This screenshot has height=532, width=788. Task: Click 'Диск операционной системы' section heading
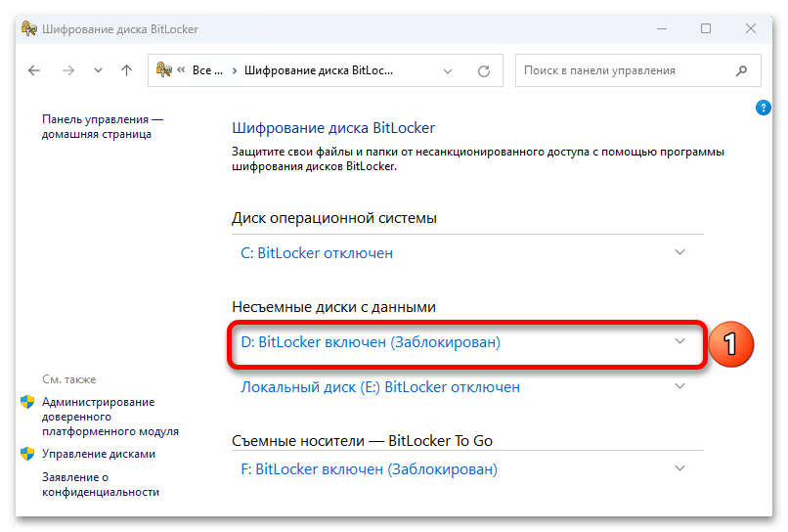[x=334, y=218]
